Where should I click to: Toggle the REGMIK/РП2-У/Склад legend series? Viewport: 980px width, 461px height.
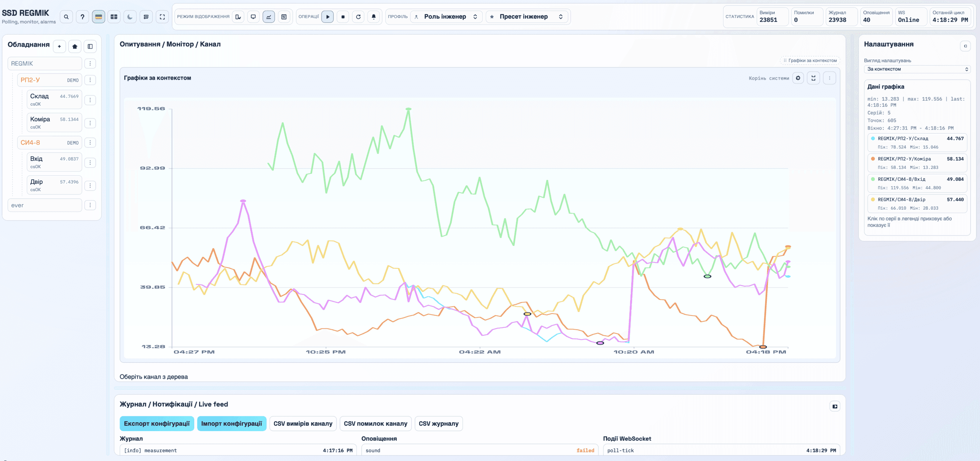[x=917, y=142]
